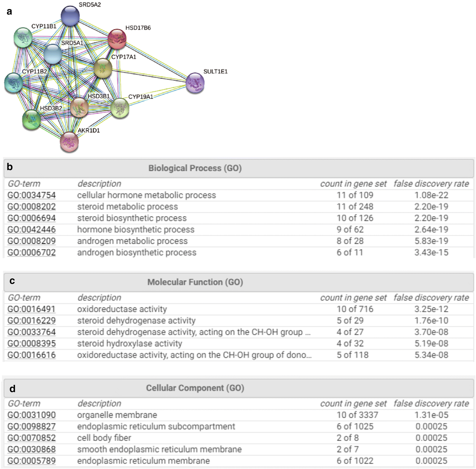Screen dimensions: 476x469
Task: Click the CYP19A1 light green node
Action: [x=120, y=108]
